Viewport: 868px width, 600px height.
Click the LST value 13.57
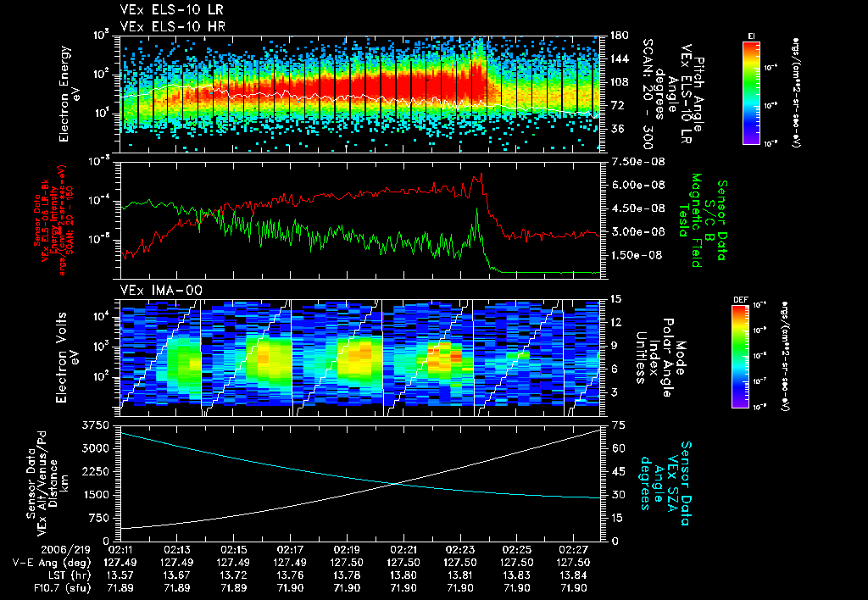click(120, 575)
